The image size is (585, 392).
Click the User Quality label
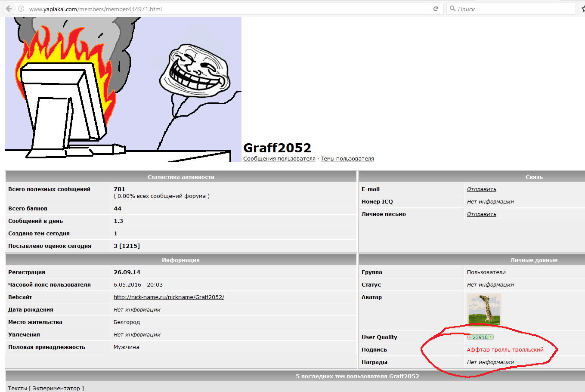click(380, 337)
